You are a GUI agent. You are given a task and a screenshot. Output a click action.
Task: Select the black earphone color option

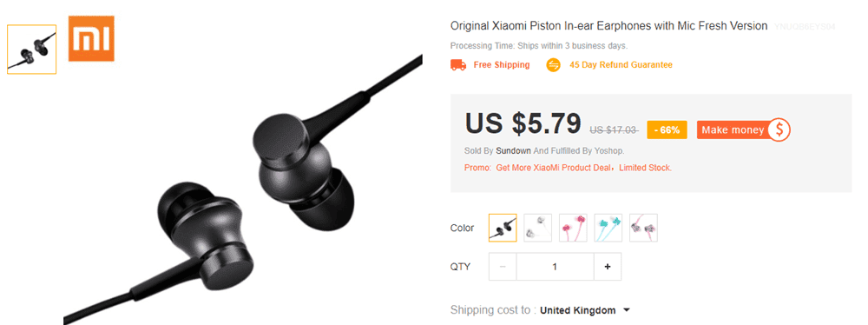tap(503, 228)
